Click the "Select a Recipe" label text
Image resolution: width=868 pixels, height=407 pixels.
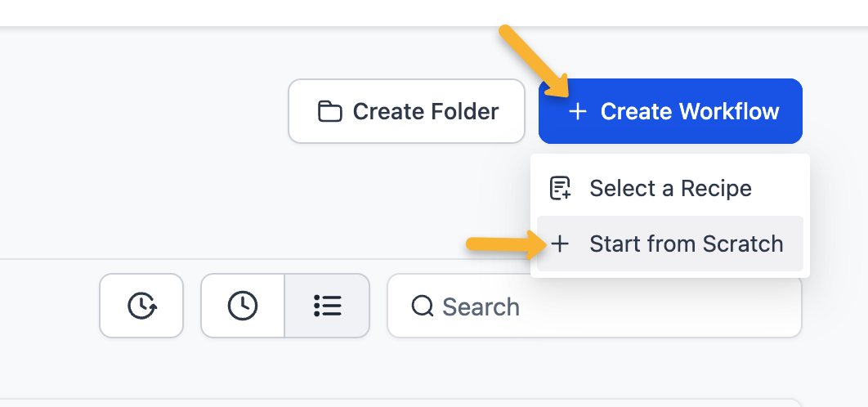670,188
